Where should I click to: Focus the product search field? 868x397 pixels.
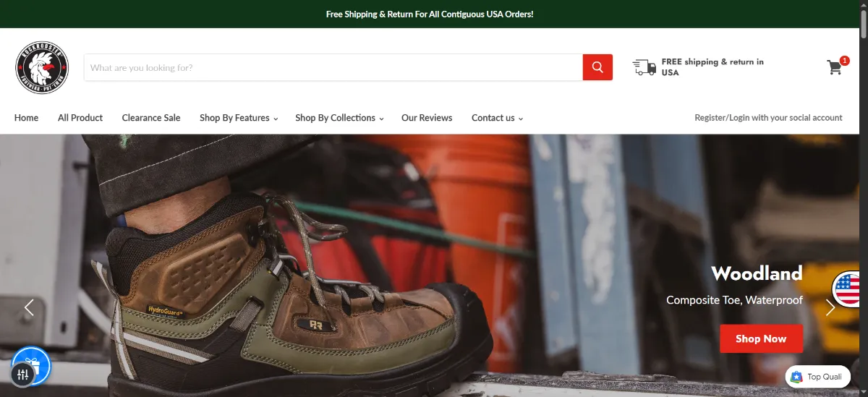pyautogui.click(x=333, y=67)
